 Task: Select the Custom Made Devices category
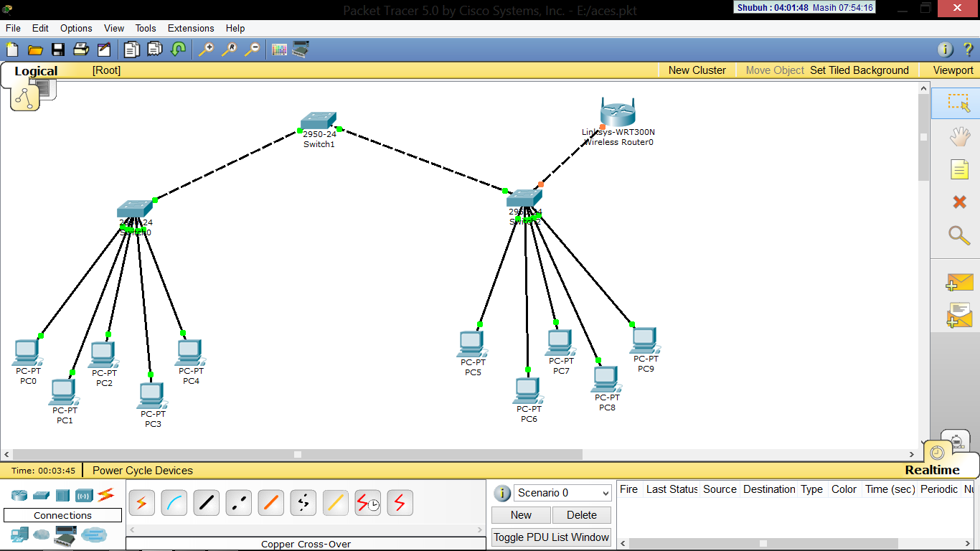(66, 534)
